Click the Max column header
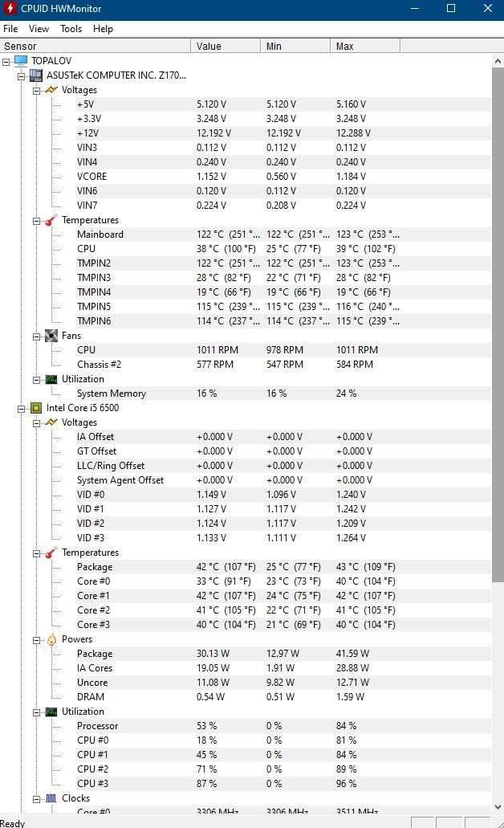Viewport: 504px width, 828px height. pos(364,46)
